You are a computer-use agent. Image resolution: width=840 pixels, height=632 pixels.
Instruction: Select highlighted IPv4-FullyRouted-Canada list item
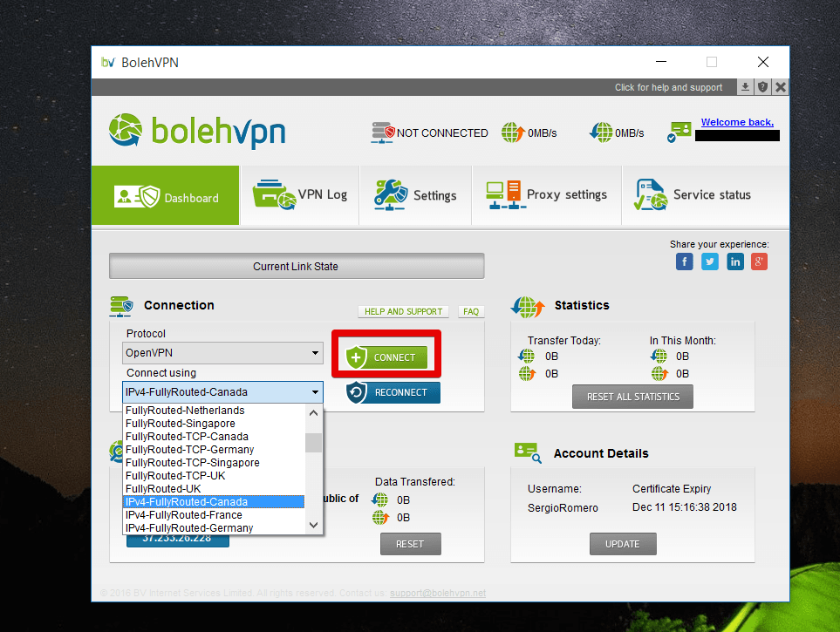pyautogui.click(x=215, y=502)
